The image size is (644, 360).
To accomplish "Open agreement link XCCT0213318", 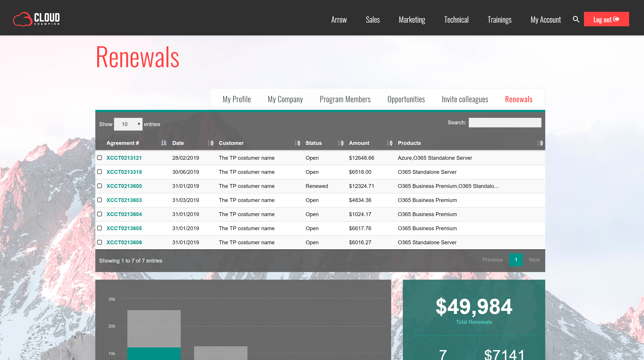I will (x=124, y=172).
